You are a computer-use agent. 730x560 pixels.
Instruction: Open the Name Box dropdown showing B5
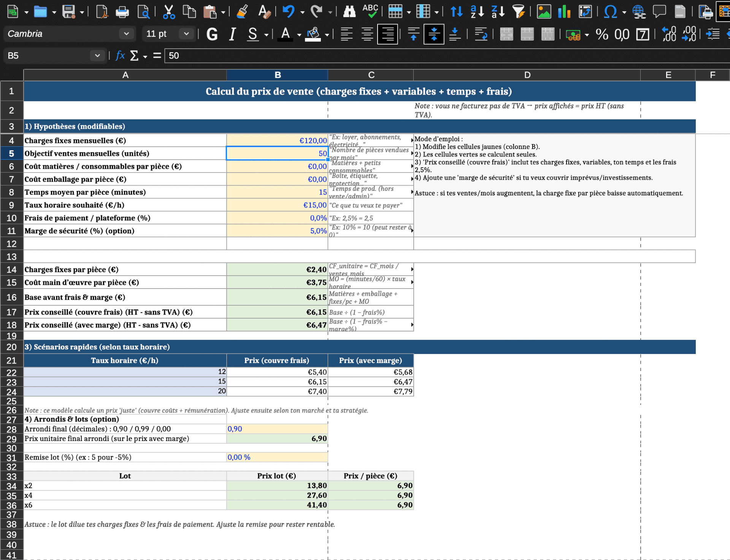pyautogui.click(x=97, y=56)
